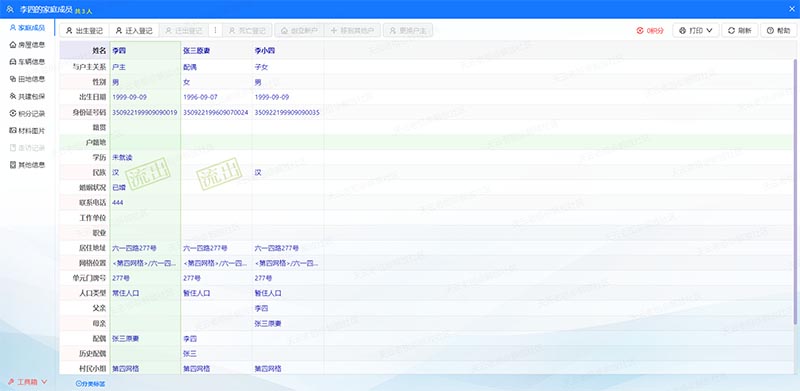
Task: Open the 材料图片 picture icon
Action: coord(13,131)
